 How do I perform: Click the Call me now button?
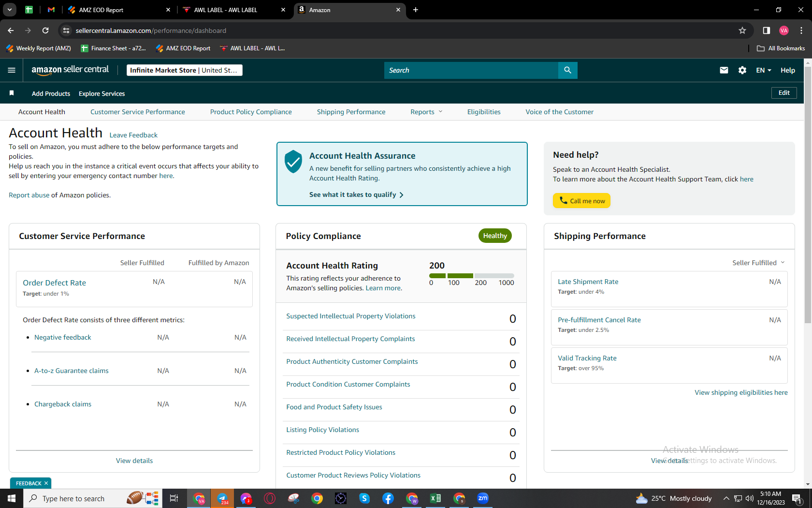581,201
